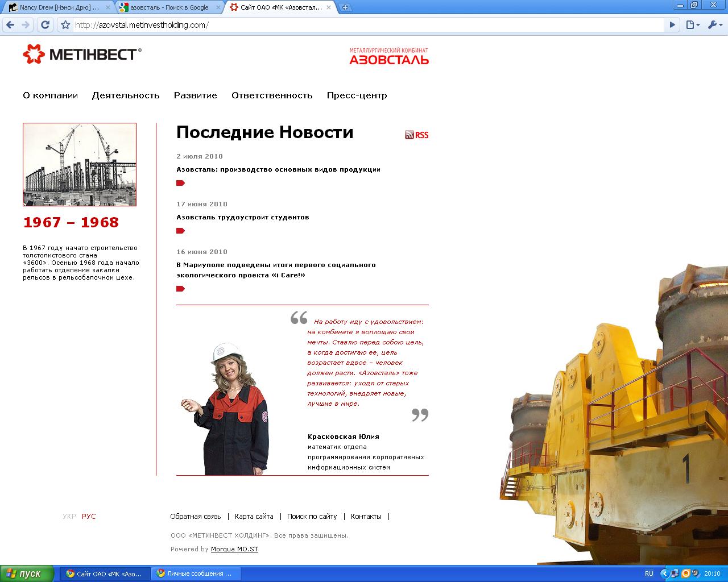The width and height of the screenshot is (728, 582).
Task: Switch to Личные сообщения taskbar window
Action: (197, 573)
